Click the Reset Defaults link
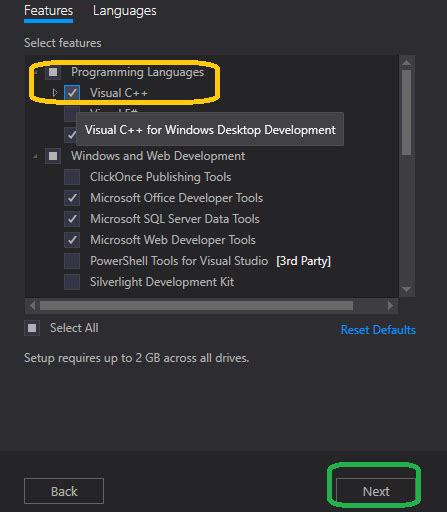 pyautogui.click(x=378, y=330)
